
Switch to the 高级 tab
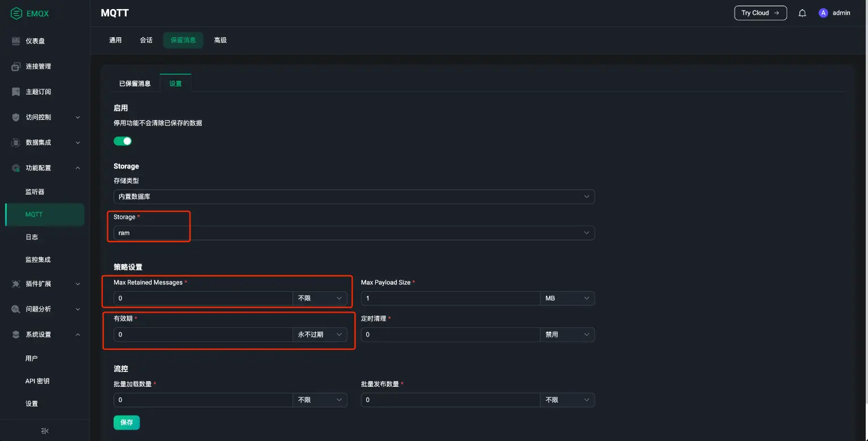pos(220,40)
